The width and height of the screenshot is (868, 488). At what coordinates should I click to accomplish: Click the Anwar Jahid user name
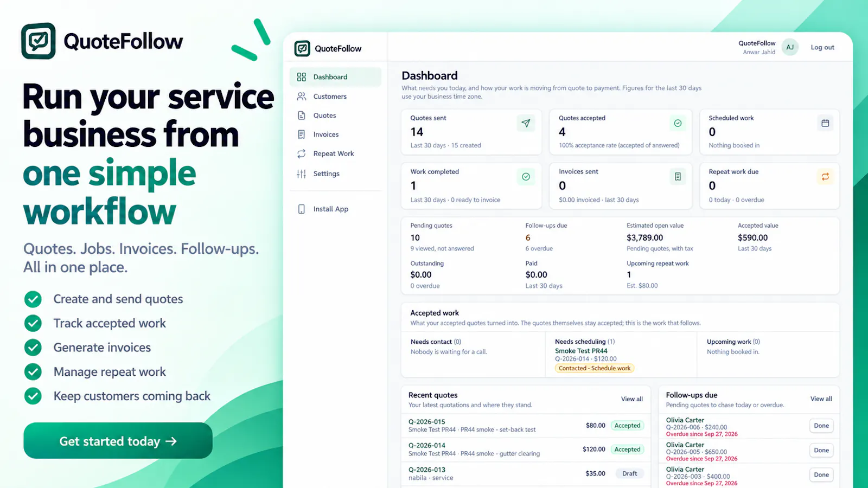click(759, 52)
